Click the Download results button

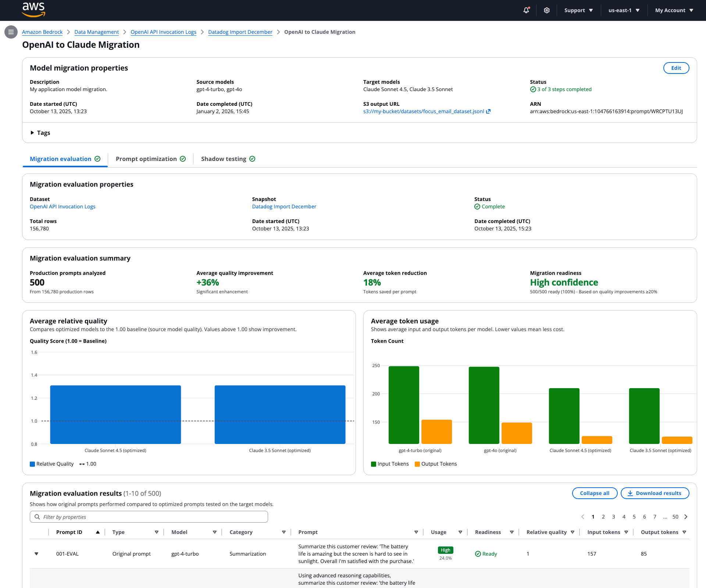click(655, 493)
